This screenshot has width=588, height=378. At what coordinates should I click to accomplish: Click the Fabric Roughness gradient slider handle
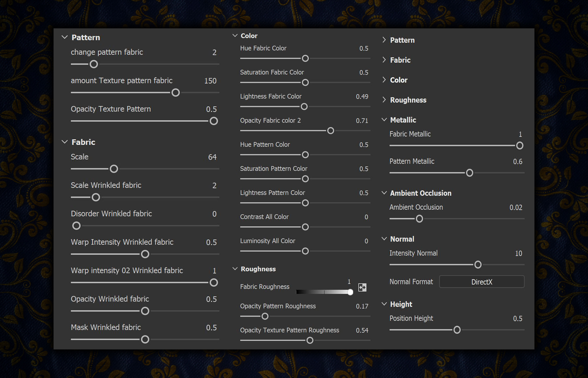point(350,292)
